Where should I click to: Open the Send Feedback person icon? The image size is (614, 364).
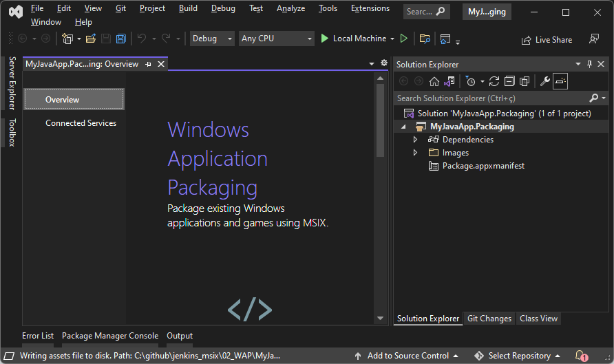click(x=594, y=39)
